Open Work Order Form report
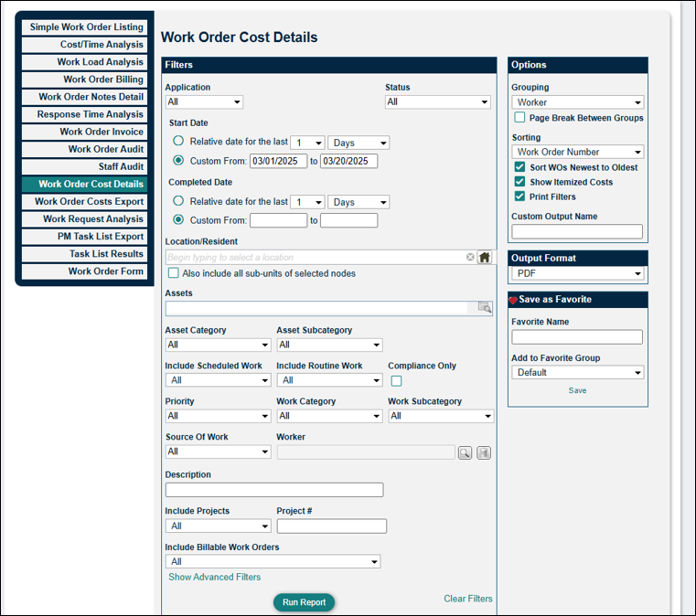Image resolution: width=696 pixels, height=616 pixels. (84, 271)
